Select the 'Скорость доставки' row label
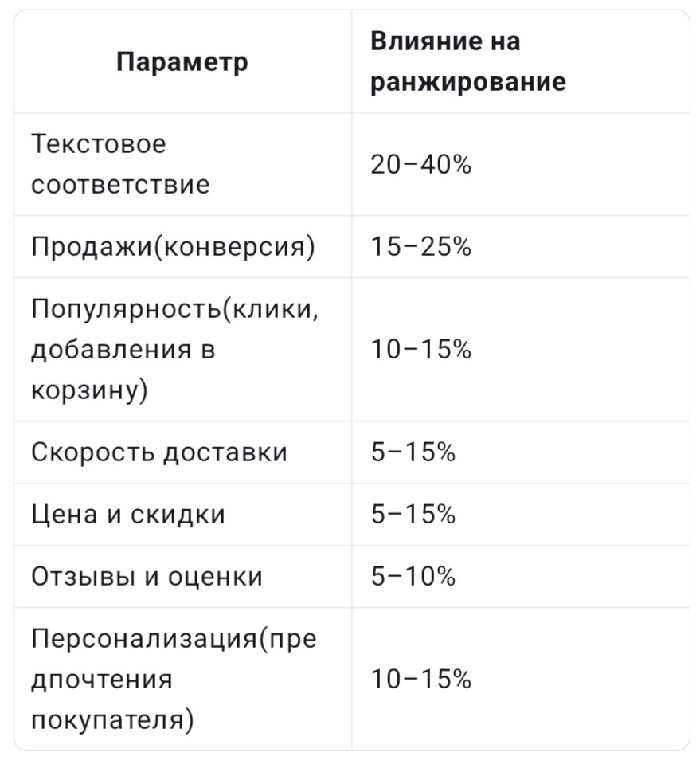This screenshot has width=700, height=760. [158, 452]
